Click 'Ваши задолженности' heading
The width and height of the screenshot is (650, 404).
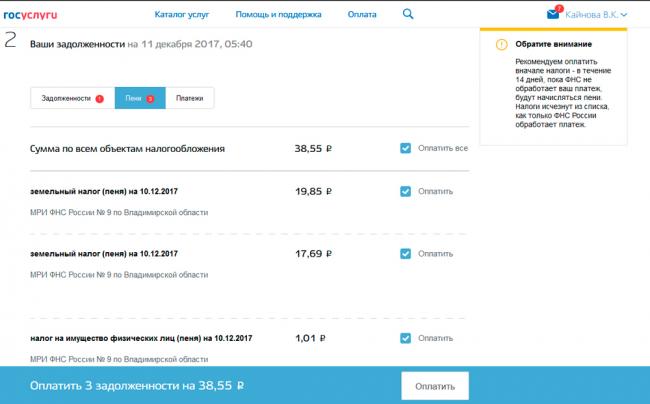[x=77, y=44]
